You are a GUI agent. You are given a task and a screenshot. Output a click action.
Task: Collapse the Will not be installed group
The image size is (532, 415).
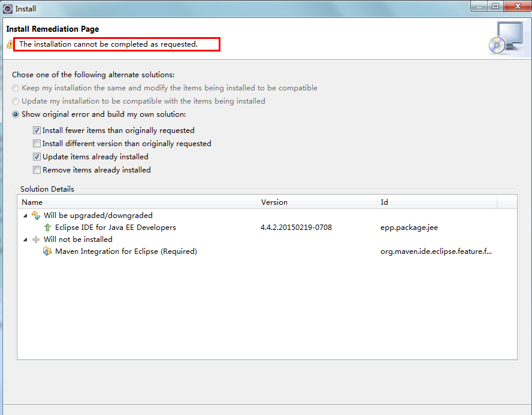25,240
